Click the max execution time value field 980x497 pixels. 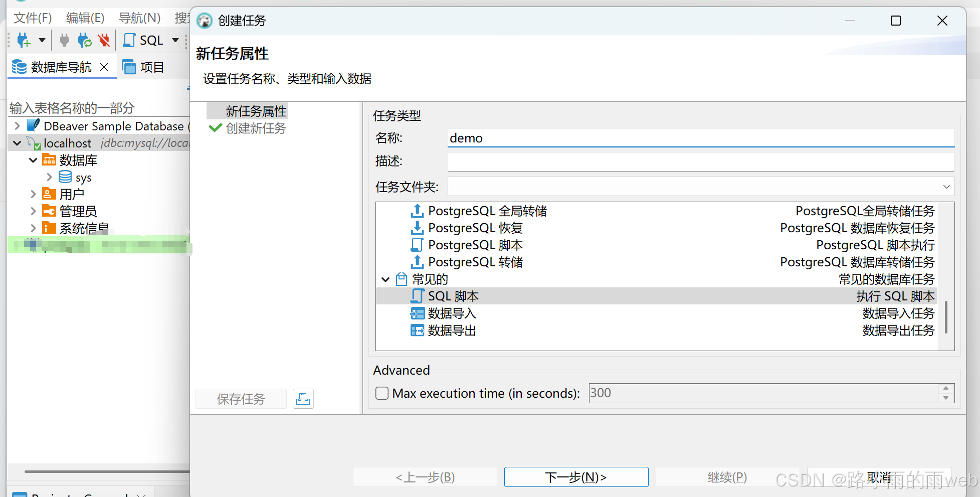[763, 393]
